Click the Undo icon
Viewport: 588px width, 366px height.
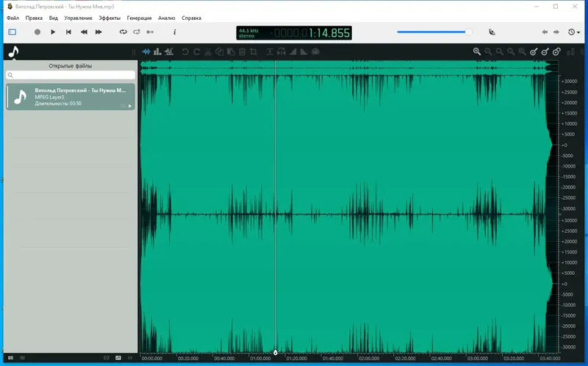[185, 51]
